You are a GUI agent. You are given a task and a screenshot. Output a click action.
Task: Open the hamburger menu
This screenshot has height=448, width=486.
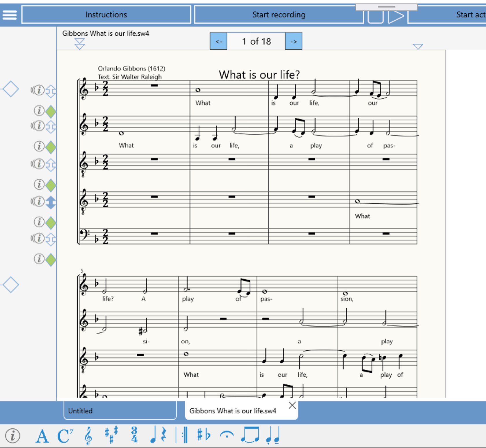pyautogui.click(x=10, y=15)
